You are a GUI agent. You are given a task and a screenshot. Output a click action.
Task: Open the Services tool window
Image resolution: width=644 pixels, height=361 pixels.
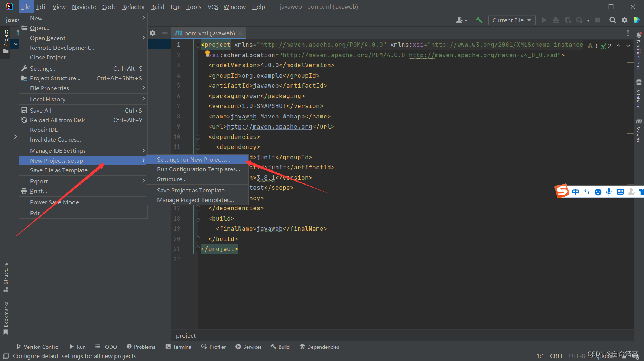(248, 347)
